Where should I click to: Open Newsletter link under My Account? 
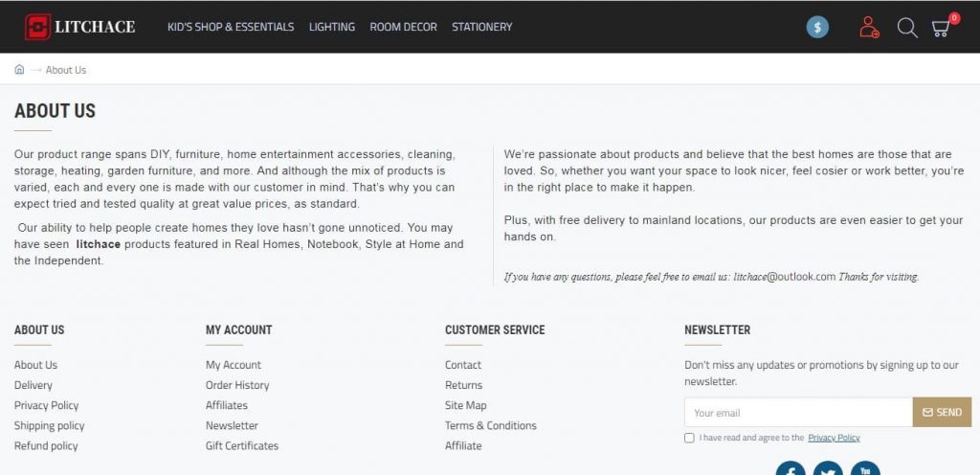pyautogui.click(x=232, y=425)
